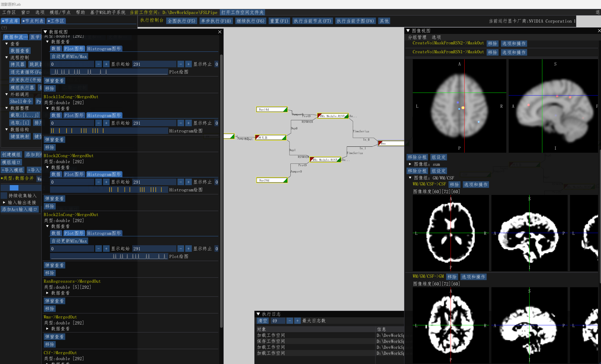
Task: Select the 选取:[i] data tool
Action: 20,123
